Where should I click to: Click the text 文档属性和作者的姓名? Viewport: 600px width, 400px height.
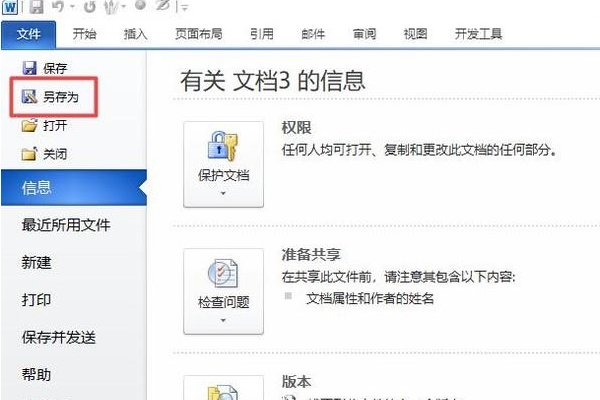click(370, 298)
